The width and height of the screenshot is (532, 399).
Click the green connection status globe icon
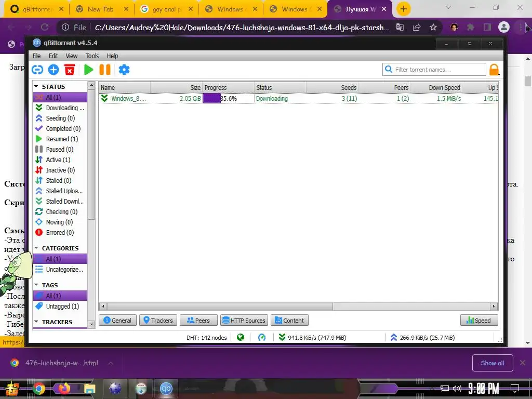point(241,337)
